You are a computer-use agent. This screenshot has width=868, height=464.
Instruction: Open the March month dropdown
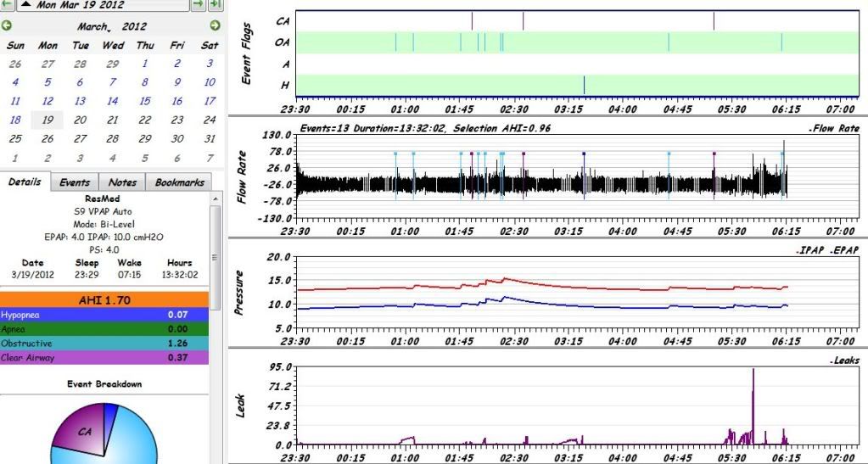tap(93, 26)
